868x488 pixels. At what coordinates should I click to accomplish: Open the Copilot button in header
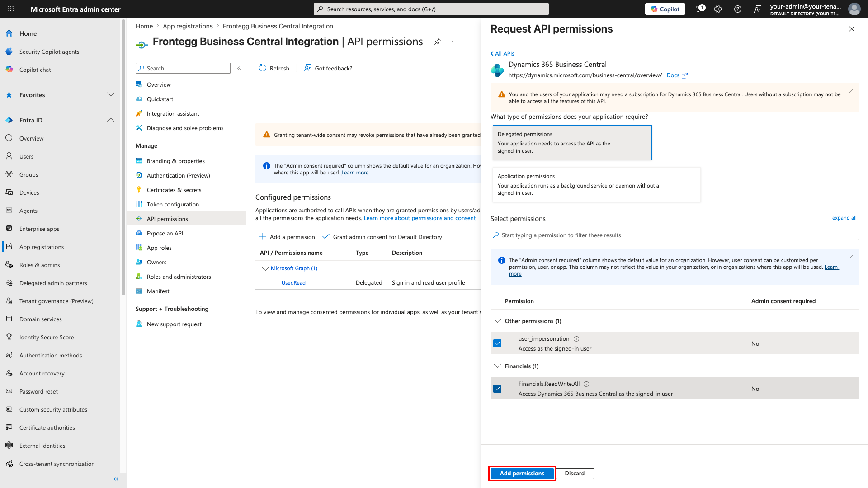click(x=665, y=9)
